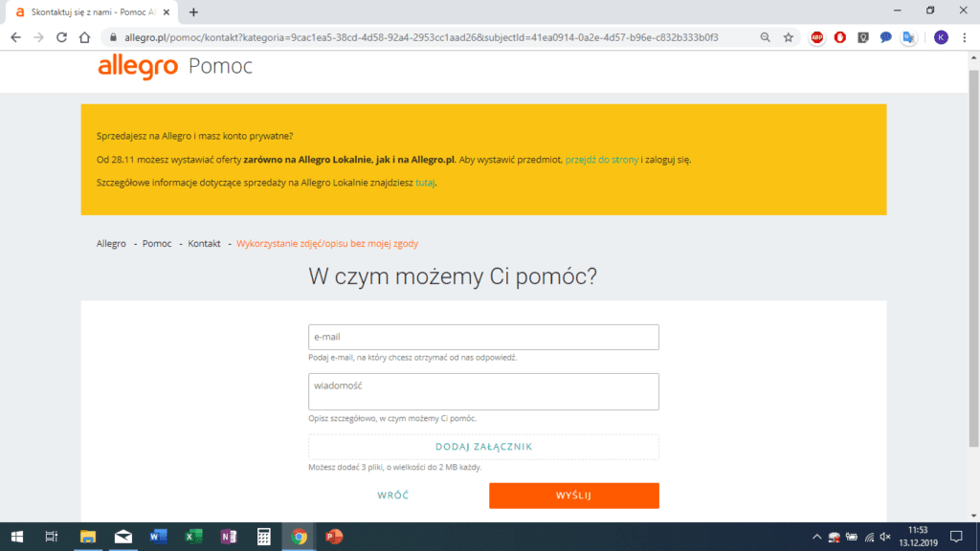Click DODAJ ZAŁĄCZNIK to attach file

tap(483, 447)
